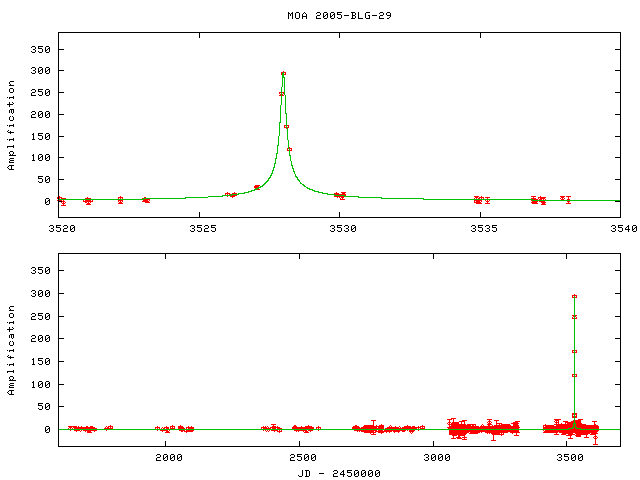Click the 350 tick label on lower y-axis
This screenshot has width=640, height=480.
point(40,273)
